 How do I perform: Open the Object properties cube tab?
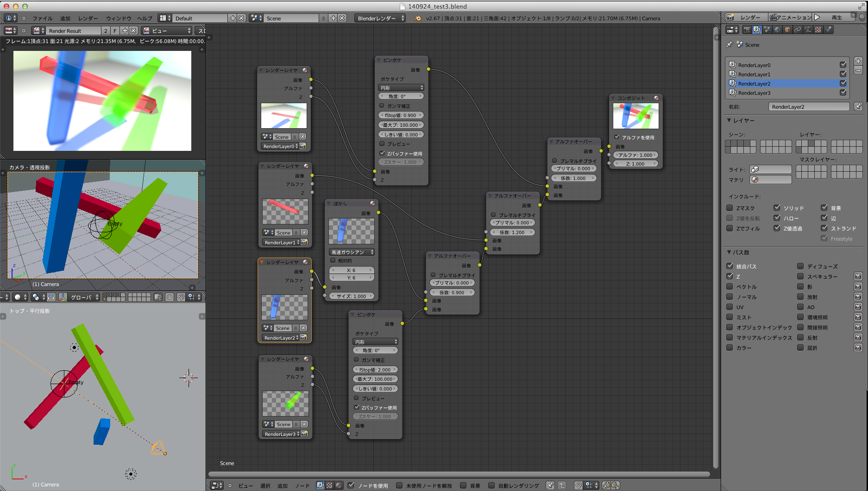tap(787, 30)
